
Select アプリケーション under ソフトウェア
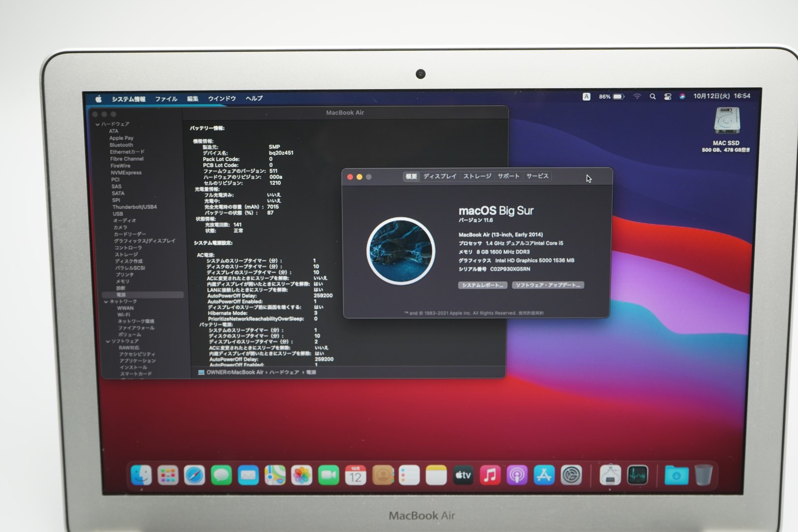click(x=137, y=361)
